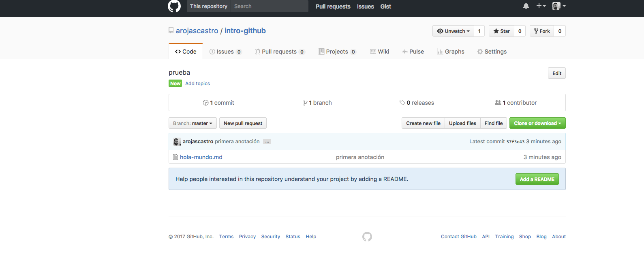Click the hola-mundo.md file icon
This screenshot has width=644, height=259.
pos(175,157)
